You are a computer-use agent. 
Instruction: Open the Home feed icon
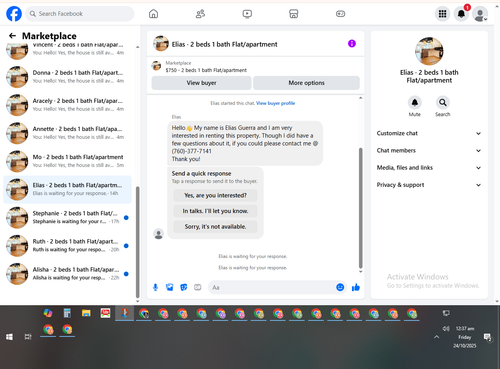click(x=153, y=14)
